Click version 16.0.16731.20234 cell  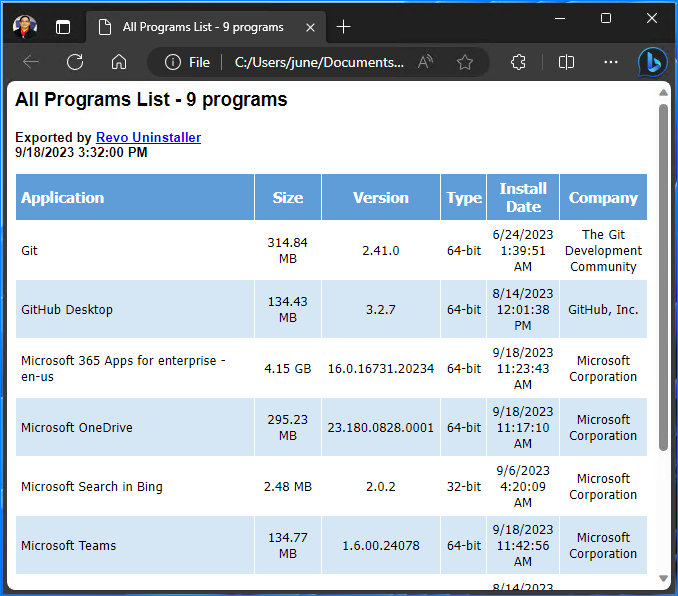point(381,368)
